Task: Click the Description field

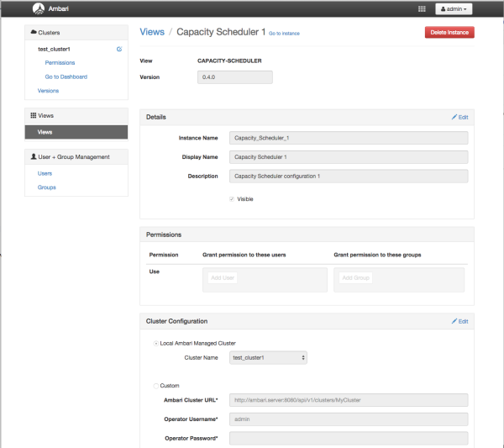Action: point(349,177)
